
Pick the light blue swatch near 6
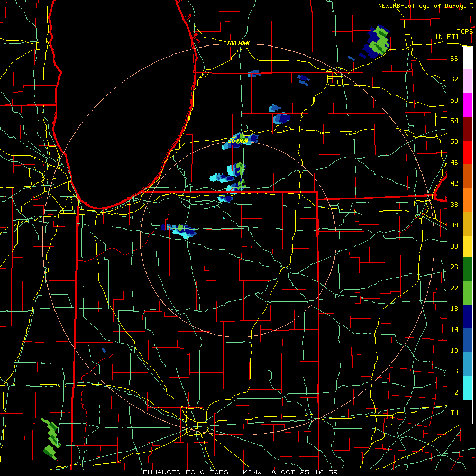point(467,364)
